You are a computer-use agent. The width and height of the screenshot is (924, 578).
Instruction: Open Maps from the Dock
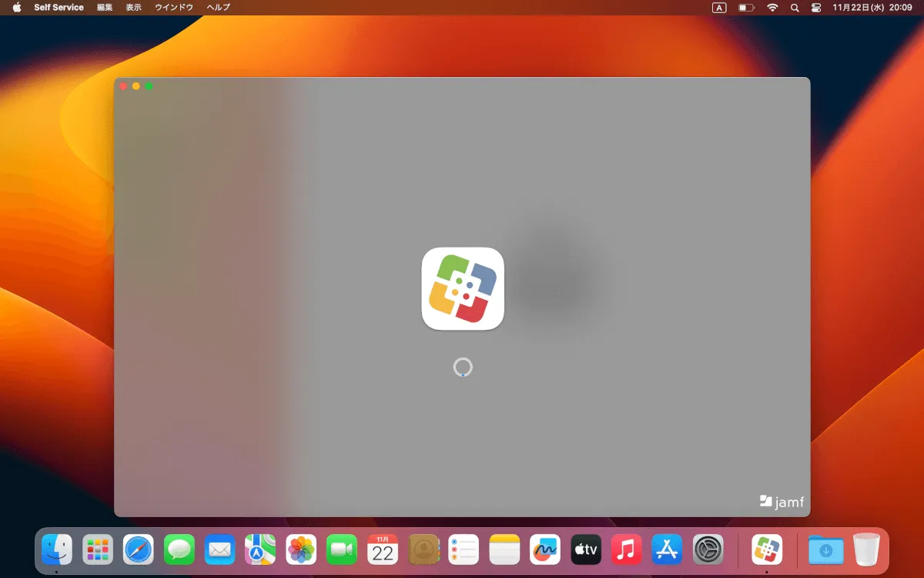(260, 549)
